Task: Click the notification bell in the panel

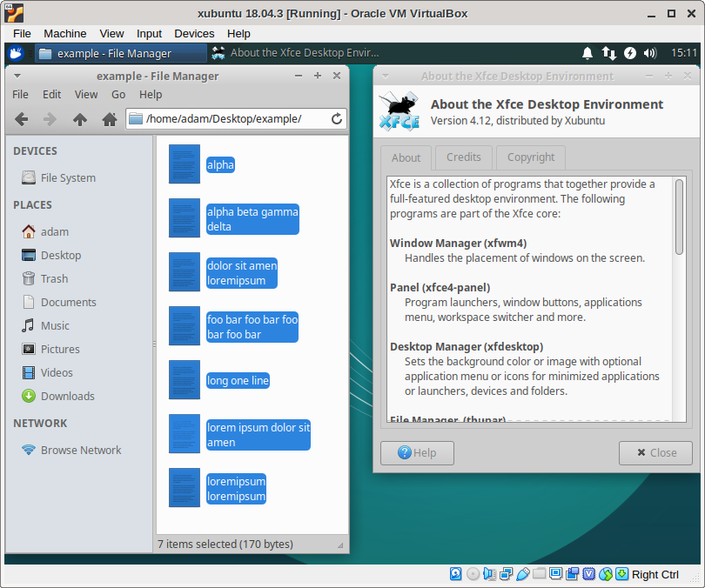Action: click(x=588, y=53)
